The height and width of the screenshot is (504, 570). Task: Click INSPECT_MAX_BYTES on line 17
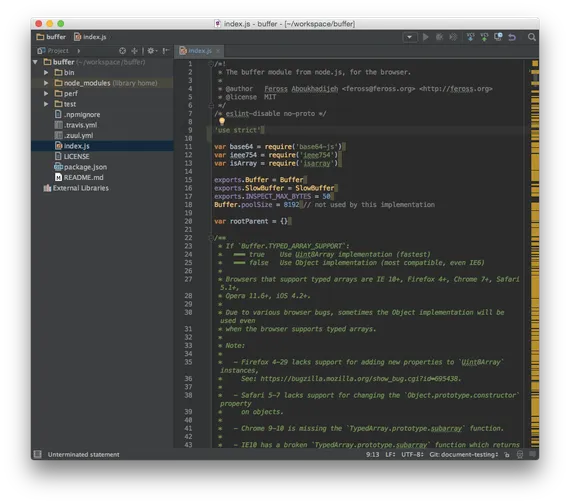[278, 197]
